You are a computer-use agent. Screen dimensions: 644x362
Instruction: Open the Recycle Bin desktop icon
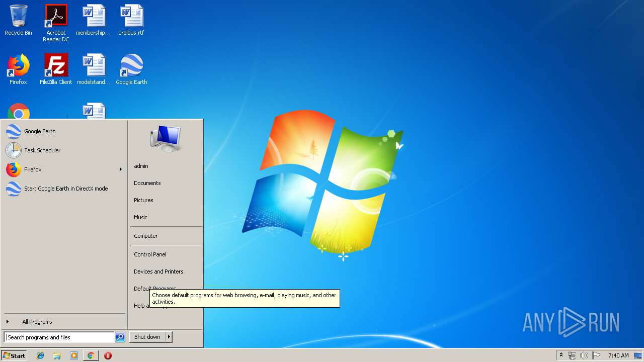pos(18,21)
